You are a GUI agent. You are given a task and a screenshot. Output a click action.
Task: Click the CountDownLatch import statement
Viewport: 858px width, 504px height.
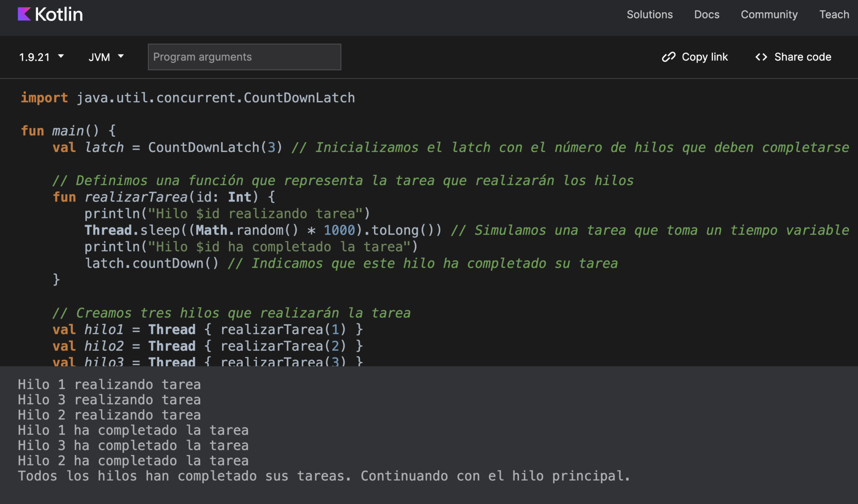(x=187, y=97)
